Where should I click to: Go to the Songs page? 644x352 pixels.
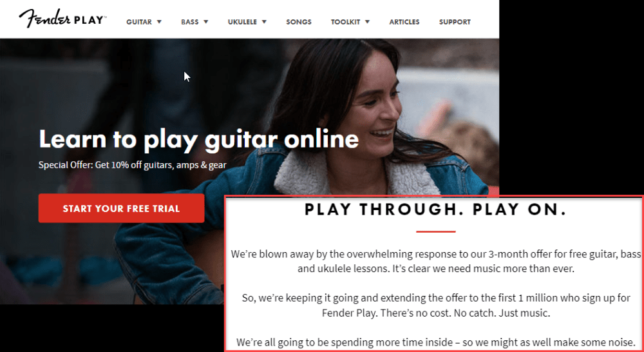click(299, 22)
